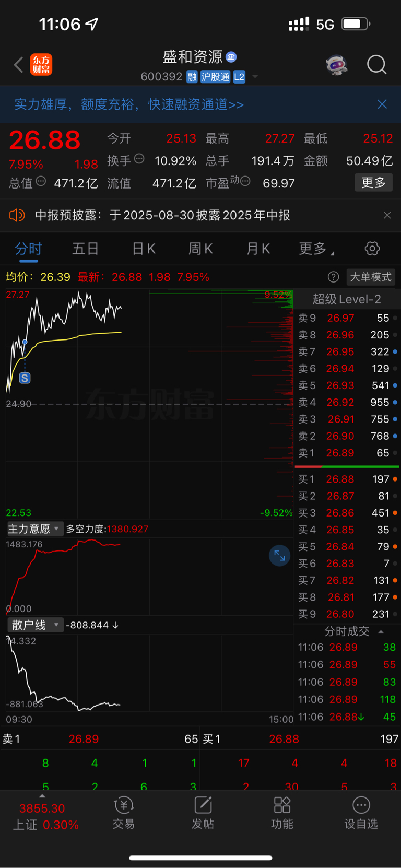Tap the 设自选 watchlist icon
This screenshot has width=401, height=868.
click(361, 813)
